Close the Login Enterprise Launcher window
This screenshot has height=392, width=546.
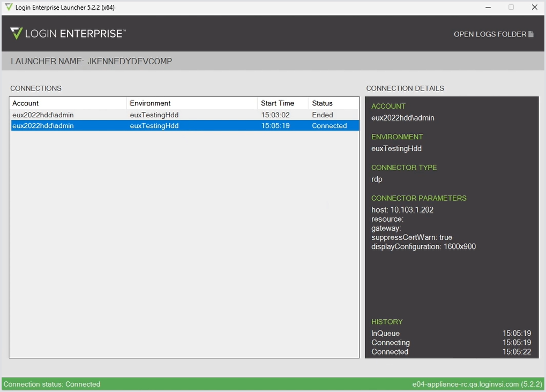coord(534,7)
